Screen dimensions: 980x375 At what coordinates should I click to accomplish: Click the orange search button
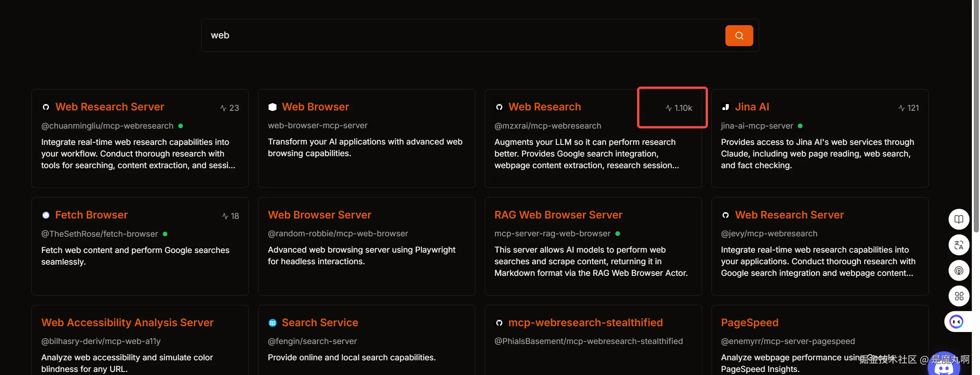(x=739, y=36)
